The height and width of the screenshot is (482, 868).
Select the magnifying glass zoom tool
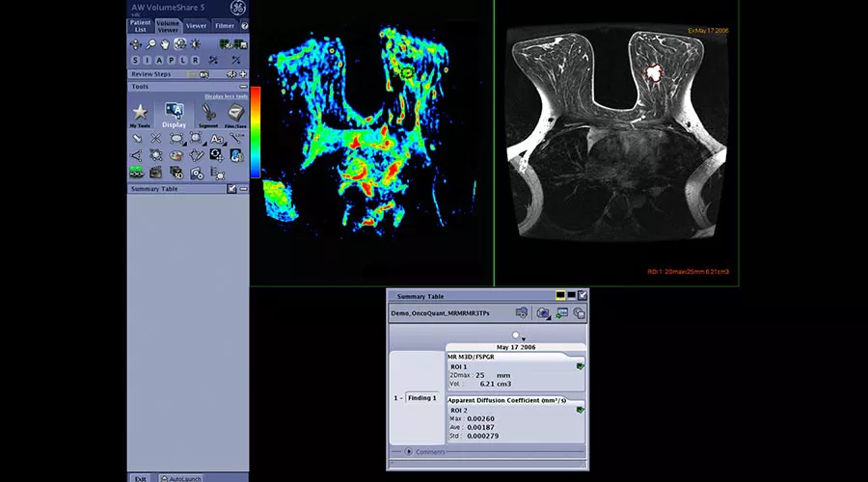pos(150,43)
